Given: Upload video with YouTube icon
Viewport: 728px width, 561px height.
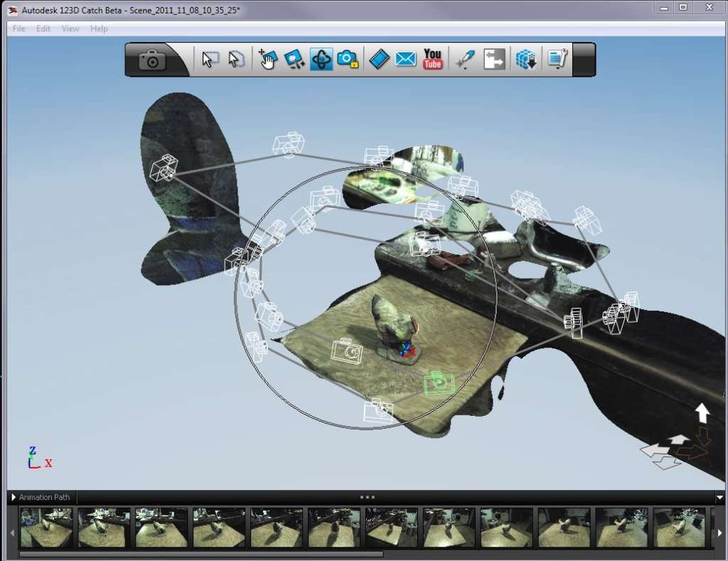Looking at the screenshot, I should pos(432,60).
